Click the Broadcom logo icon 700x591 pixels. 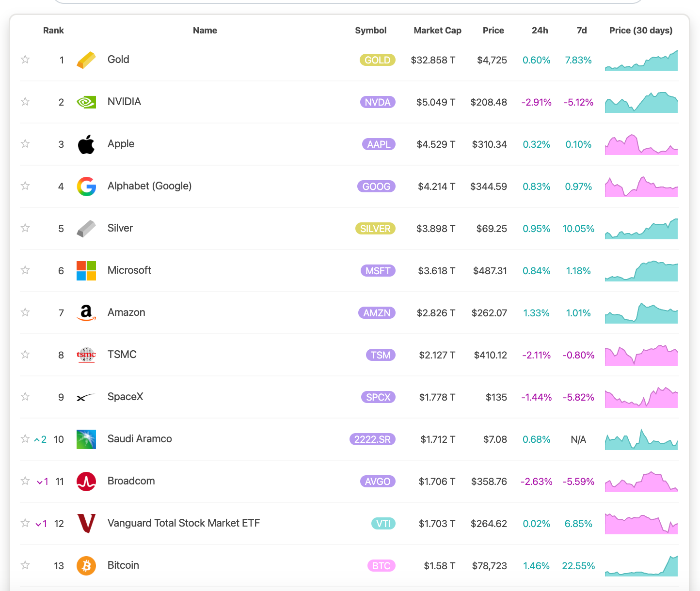click(86, 482)
